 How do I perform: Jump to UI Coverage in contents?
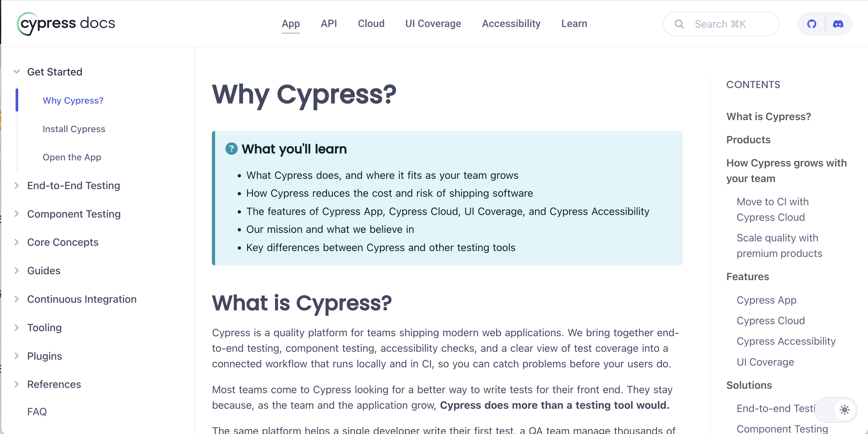point(765,362)
